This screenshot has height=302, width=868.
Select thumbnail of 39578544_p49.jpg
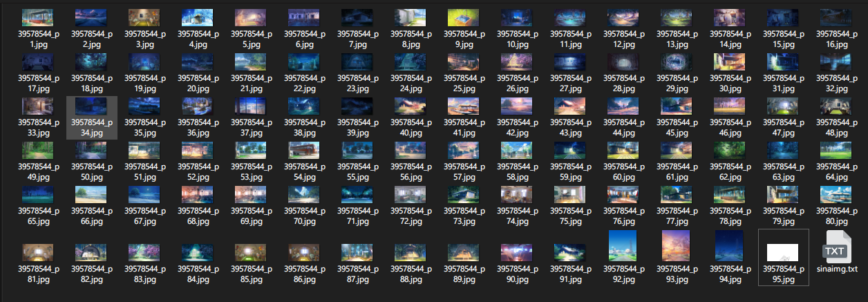click(x=38, y=151)
